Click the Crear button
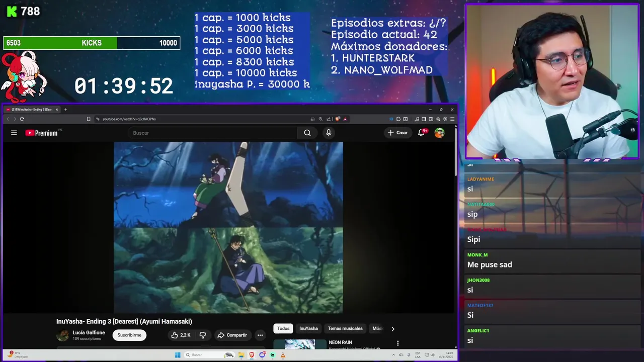The image size is (644, 362). (397, 133)
